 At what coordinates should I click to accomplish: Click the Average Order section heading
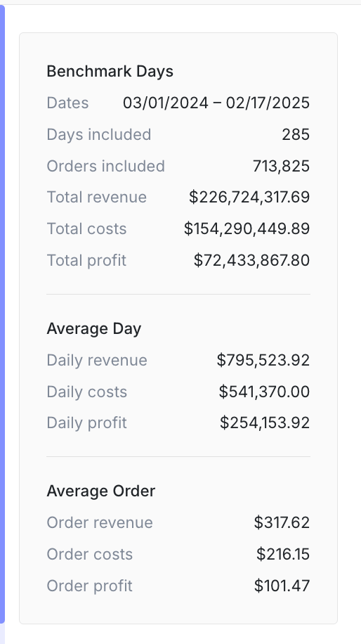101,491
